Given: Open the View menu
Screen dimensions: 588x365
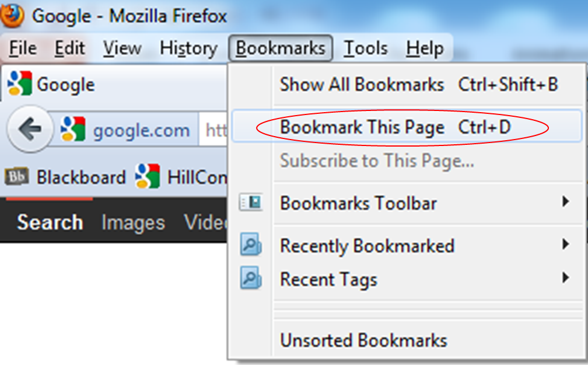Looking at the screenshot, I should [x=123, y=48].
